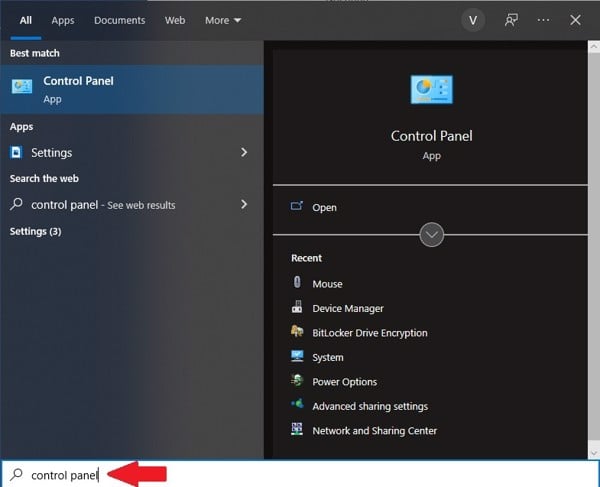Open Device Manager from Recent list
Viewport: 600px width, 487px height.
click(348, 308)
